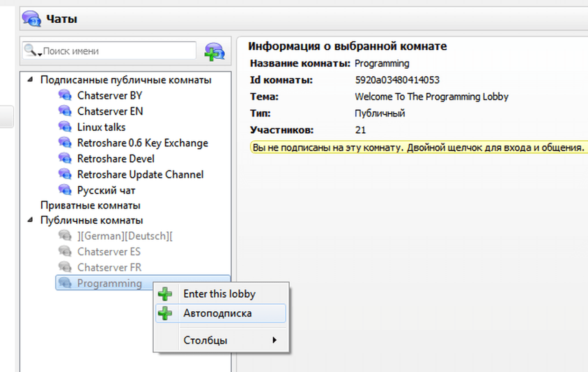Open the search filter dropdown magnifier
Image resolution: width=588 pixels, height=372 pixels.
click(32, 51)
